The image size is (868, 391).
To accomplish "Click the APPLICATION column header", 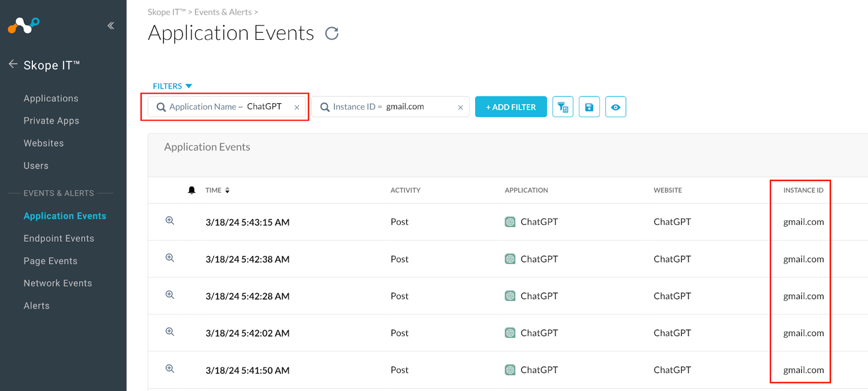I will click(x=526, y=190).
